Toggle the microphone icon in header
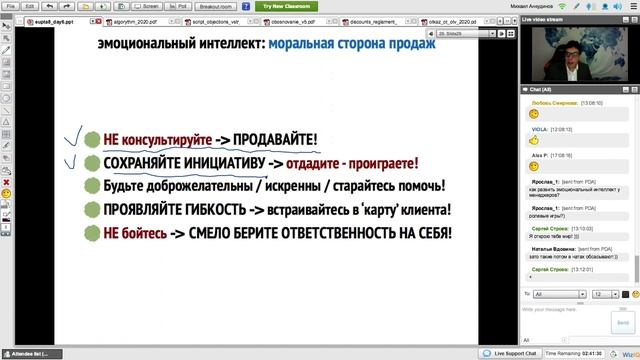Viewport: 640px width, 360px height. (x=589, y=6)
